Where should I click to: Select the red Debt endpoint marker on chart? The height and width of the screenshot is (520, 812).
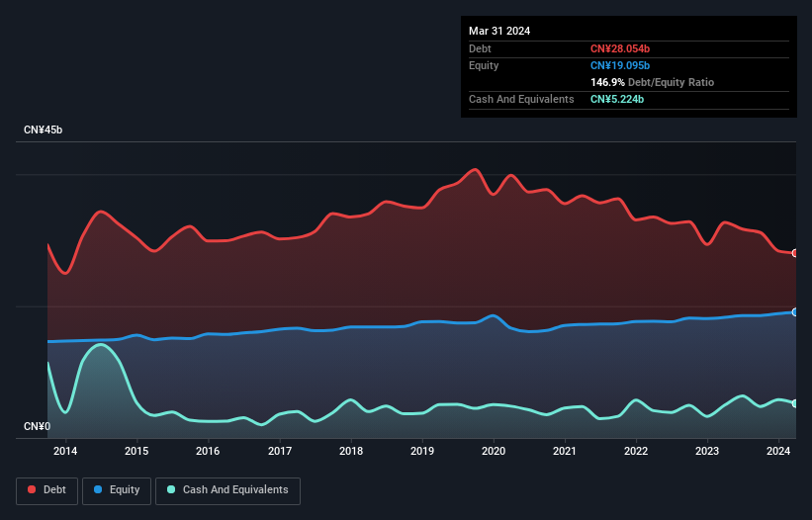794,253
